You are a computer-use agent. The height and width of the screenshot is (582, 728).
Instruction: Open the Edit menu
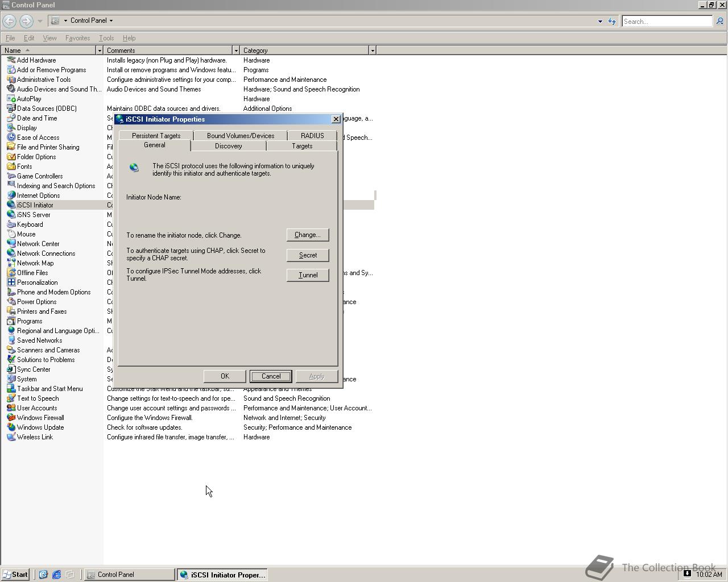[x=29, y=38]
